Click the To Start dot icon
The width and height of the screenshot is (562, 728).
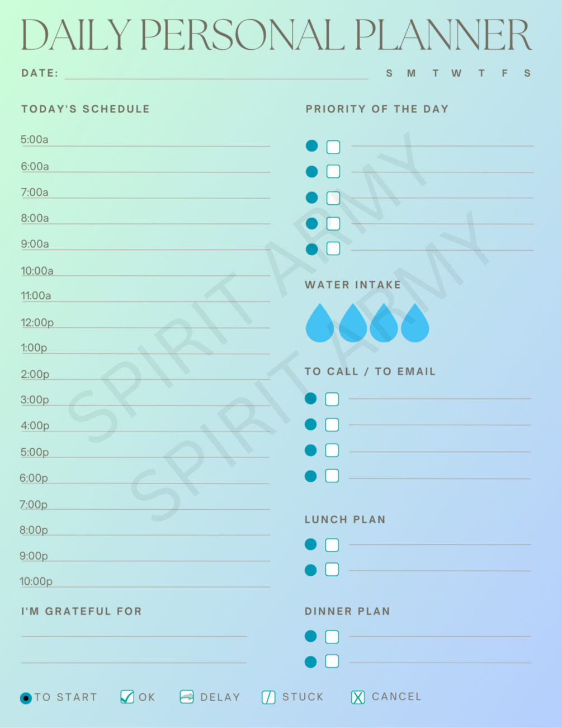(26, 698)
